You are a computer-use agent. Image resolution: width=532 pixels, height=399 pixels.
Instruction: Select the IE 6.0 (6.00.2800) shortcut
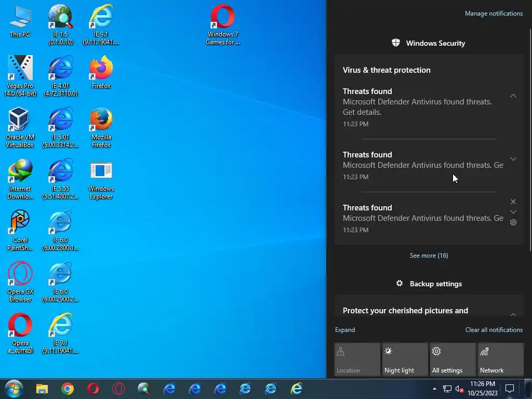(x=60, y=231)
